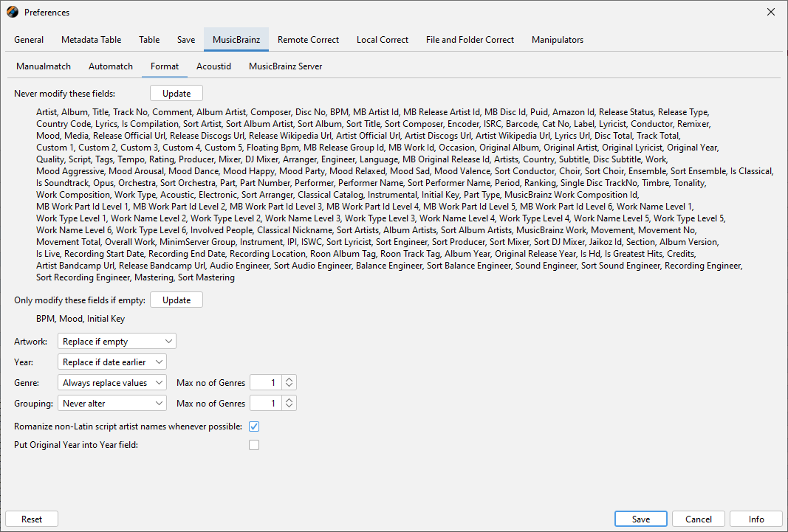The width and height of the screenshot is (788, 532).
Task: Open the Acoustid tab
Action: tap(213, 66)
